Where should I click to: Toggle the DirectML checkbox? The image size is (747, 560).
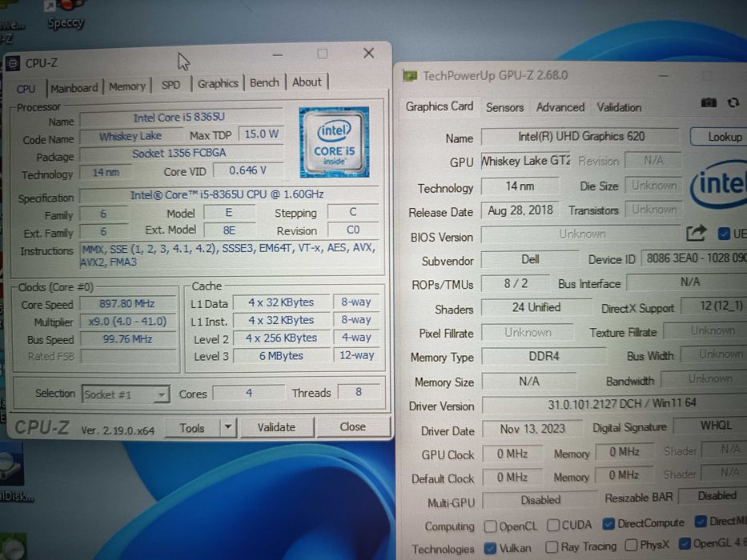click(x=701, y=522)
